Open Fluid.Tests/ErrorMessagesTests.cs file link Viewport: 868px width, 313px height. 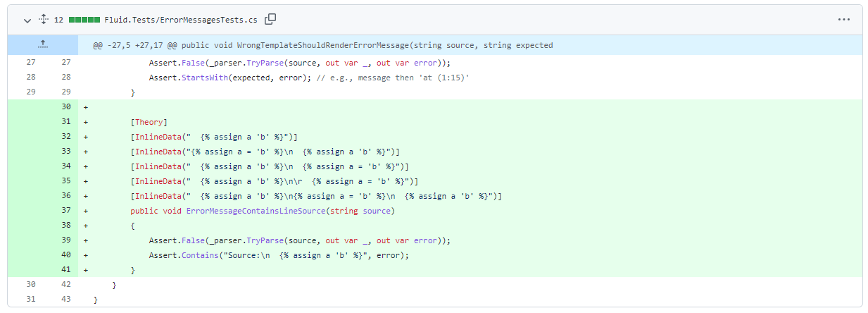181,20
